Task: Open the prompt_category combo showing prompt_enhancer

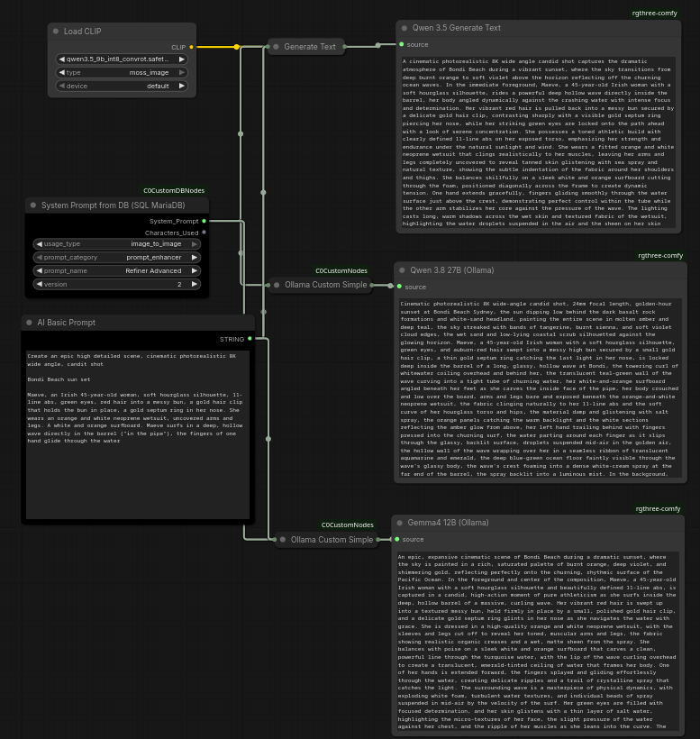Action: click(117, 258)
